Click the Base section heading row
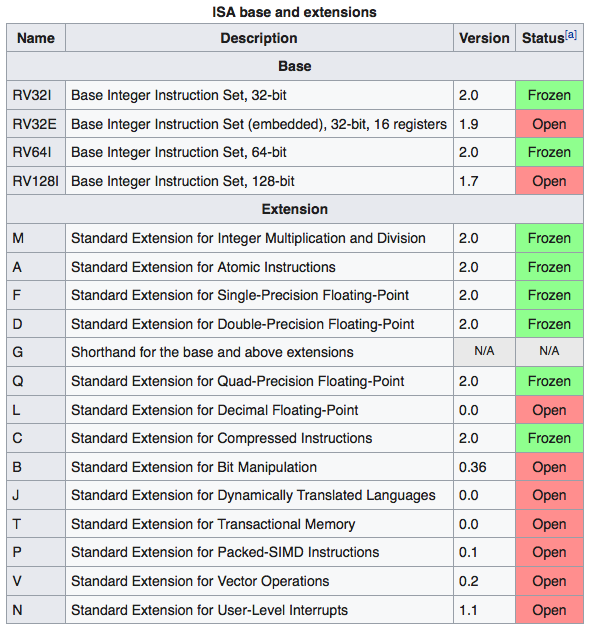 tap(295, 66)
